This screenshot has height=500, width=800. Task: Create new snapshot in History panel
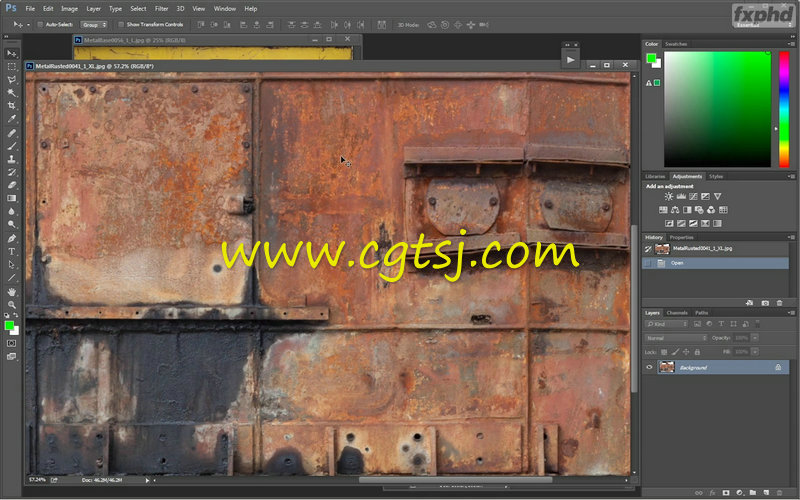(765, 303)
